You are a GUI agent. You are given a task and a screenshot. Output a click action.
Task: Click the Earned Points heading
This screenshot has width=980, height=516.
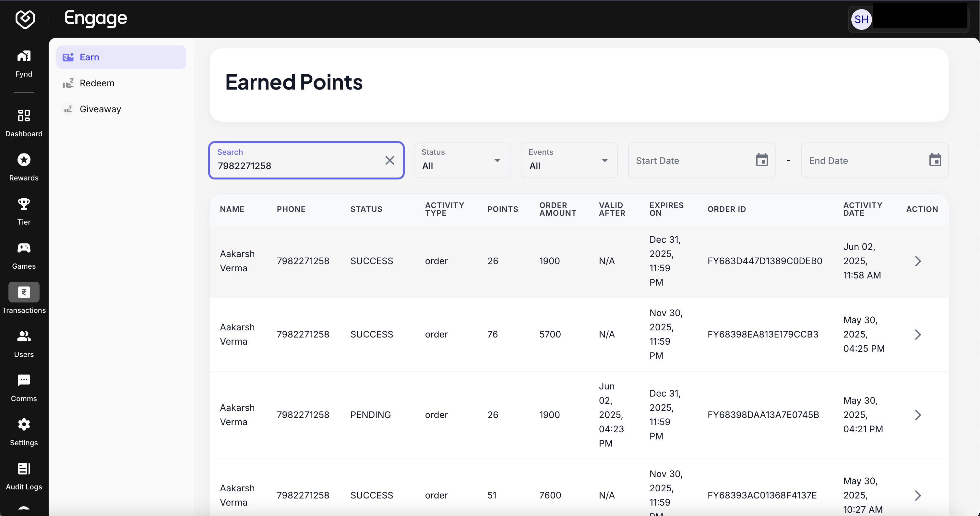294,82
